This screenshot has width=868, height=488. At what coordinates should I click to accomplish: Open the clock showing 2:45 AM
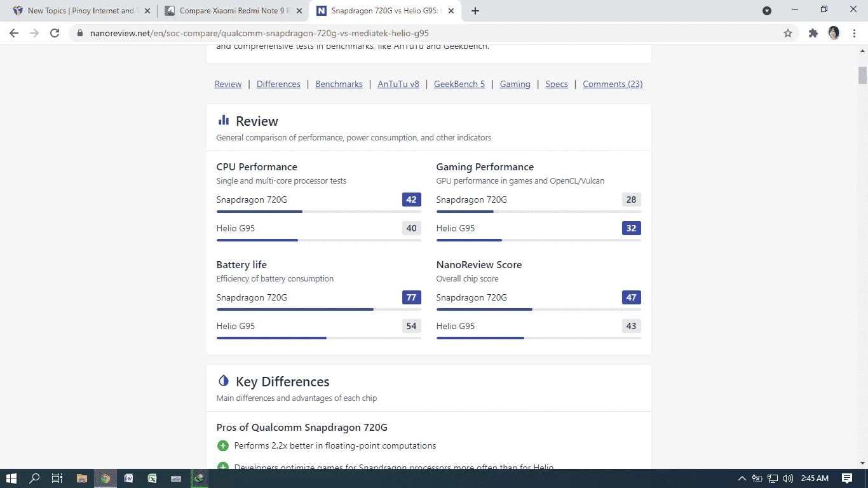(815, 478)
